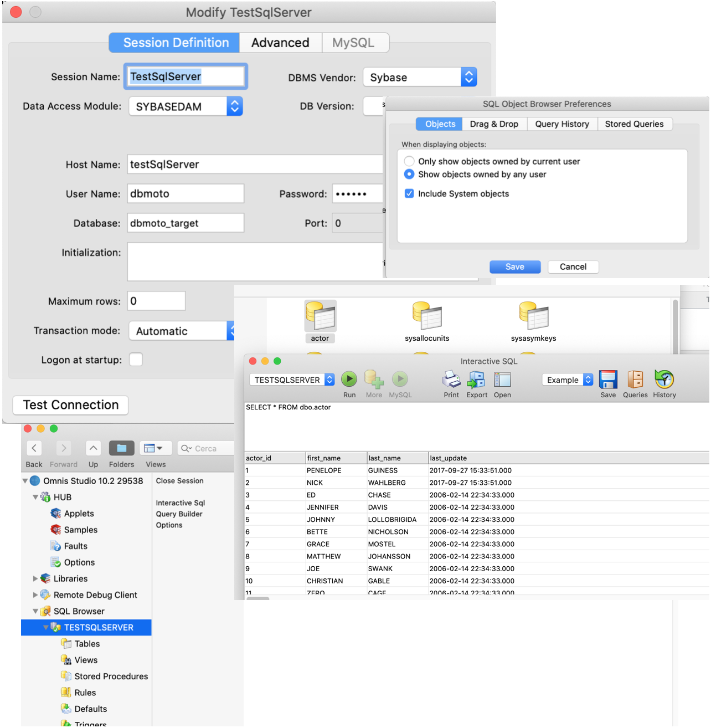Switch to Session Definition tab
711x728 pixels.
(x=174, y=43)
